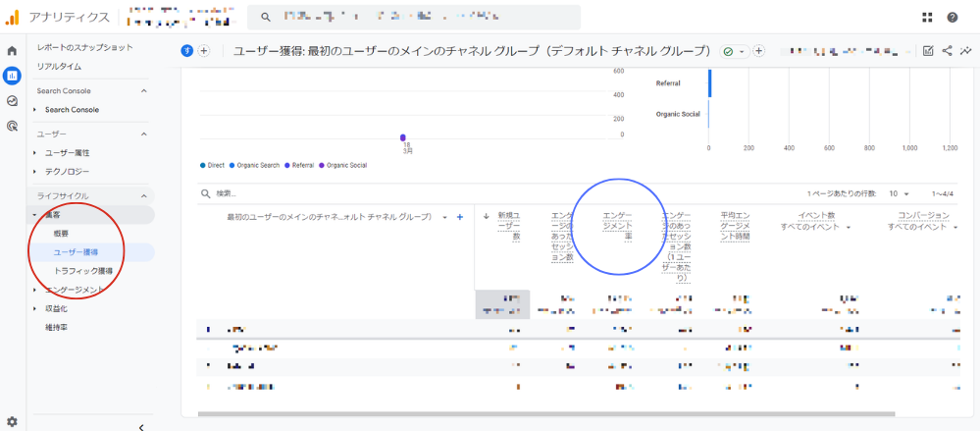980x431 pixels.
Task: Open the Home icon in left rail
Action: (x=12, y=51)
